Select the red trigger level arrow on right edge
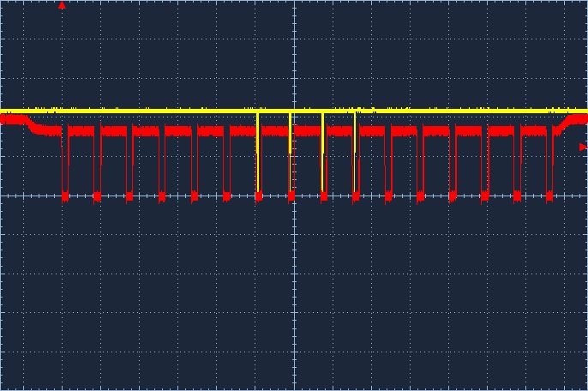Screen dimensions: 588x391 point(583,147)
